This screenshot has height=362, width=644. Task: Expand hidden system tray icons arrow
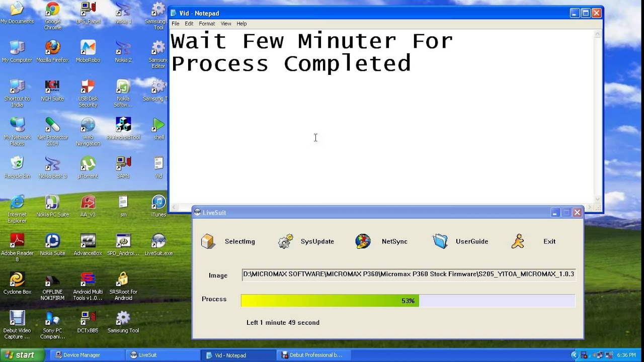pyautogui.click(x=574, y=355)
